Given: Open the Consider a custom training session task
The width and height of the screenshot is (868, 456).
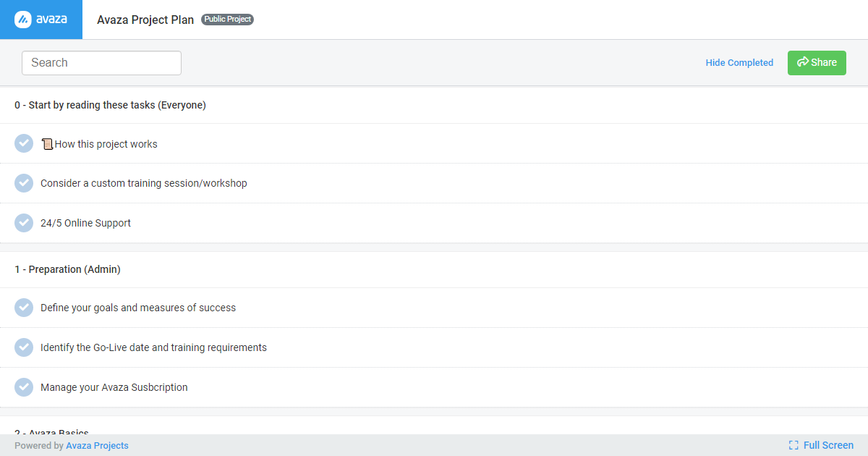Looking at the screenshot, I should pyautogui.click(x=144, y=183).
